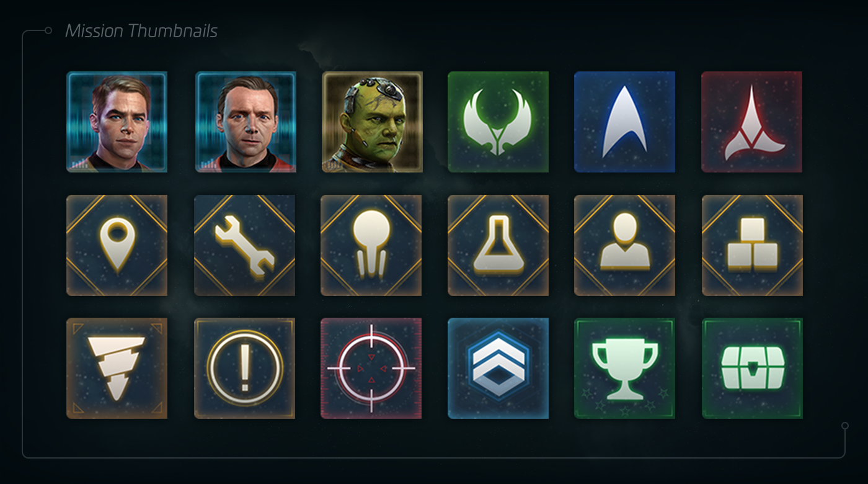The width and height of the screenshot is (868, 484).
Task: Click the Federation delta emblem thumbnail
Action: 625,122
